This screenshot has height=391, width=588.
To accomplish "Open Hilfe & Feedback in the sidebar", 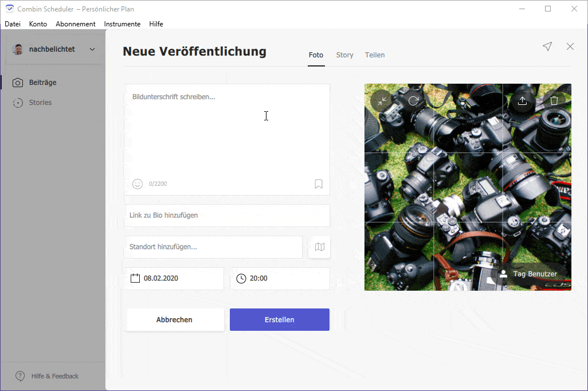I will tap(54, 376).
